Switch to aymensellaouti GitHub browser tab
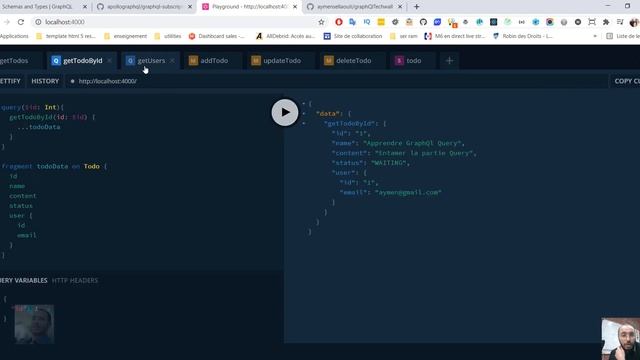 click(354, 7)
